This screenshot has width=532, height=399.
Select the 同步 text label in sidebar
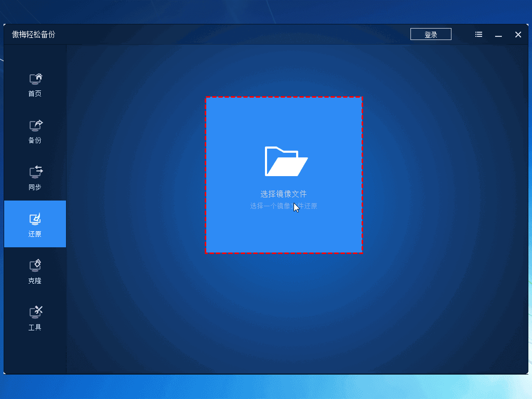pos(35,188)
